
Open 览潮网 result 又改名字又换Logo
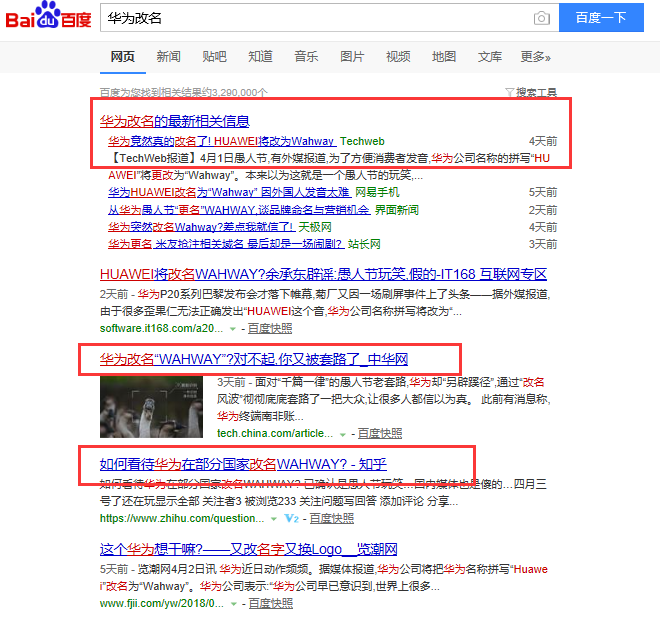(248, 549)
